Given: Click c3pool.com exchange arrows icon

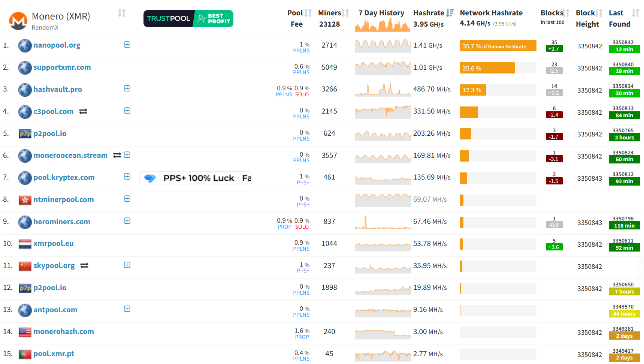Looking at the screenshot, I should (83, 112).
